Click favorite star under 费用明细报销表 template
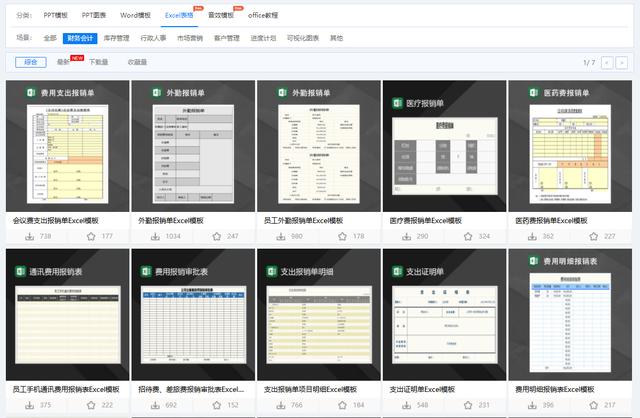This screenshot has width=640, height=418. click(596, 405)
